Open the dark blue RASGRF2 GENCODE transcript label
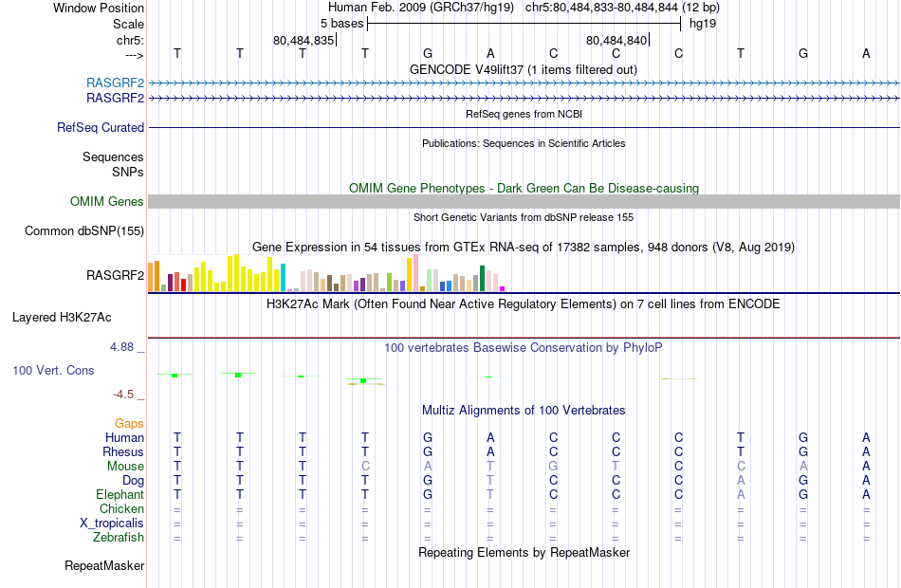Viewport: 901px width, 588px height. click(x=115, y=99)
